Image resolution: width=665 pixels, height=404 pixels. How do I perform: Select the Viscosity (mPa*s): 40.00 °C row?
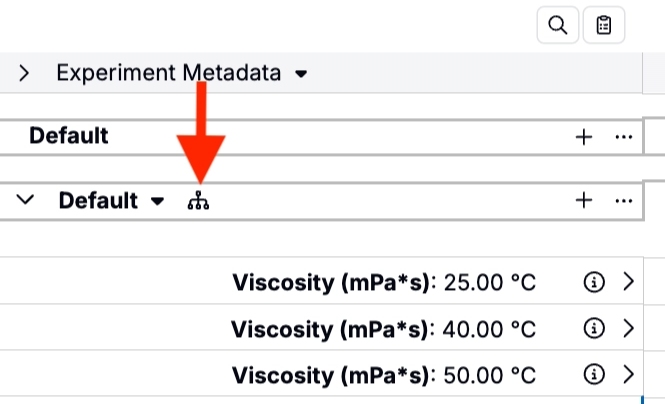321,328
